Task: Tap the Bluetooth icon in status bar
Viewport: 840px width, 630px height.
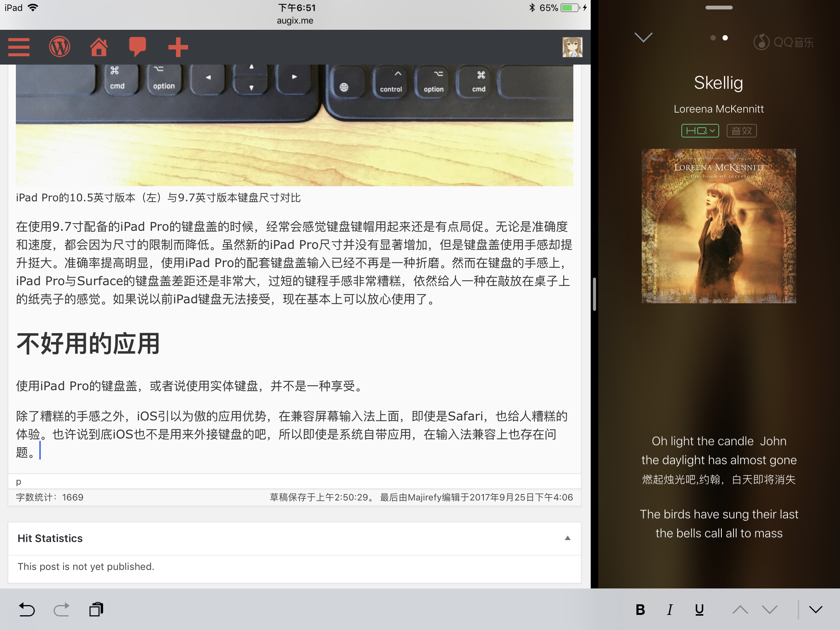Action: (x=532, y=8)
